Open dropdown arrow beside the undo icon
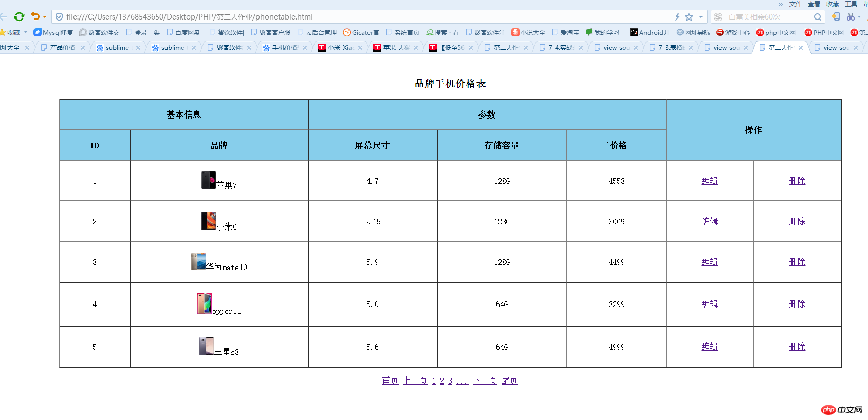The width and height of the screenshot is (868, 420). click(45, 17)
